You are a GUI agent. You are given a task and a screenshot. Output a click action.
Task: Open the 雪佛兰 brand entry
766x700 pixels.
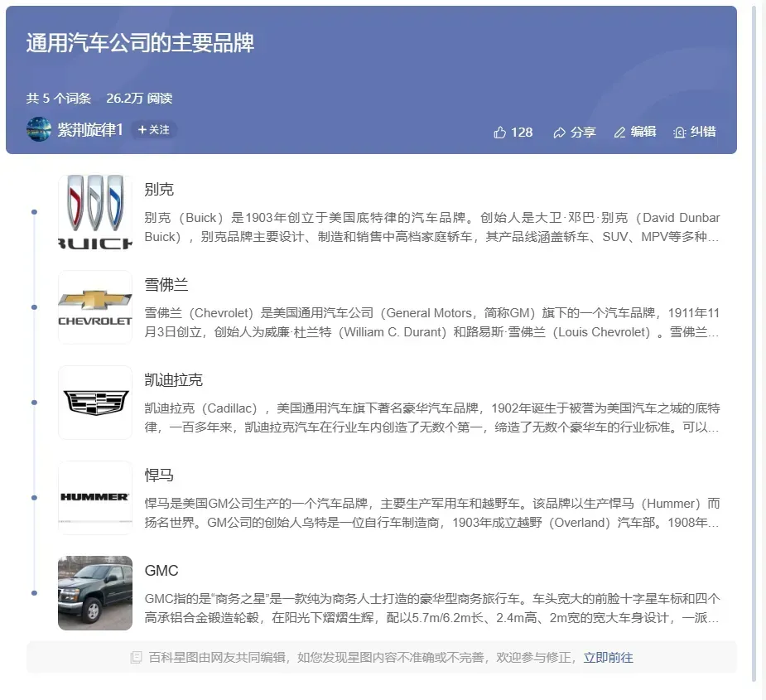166,284
